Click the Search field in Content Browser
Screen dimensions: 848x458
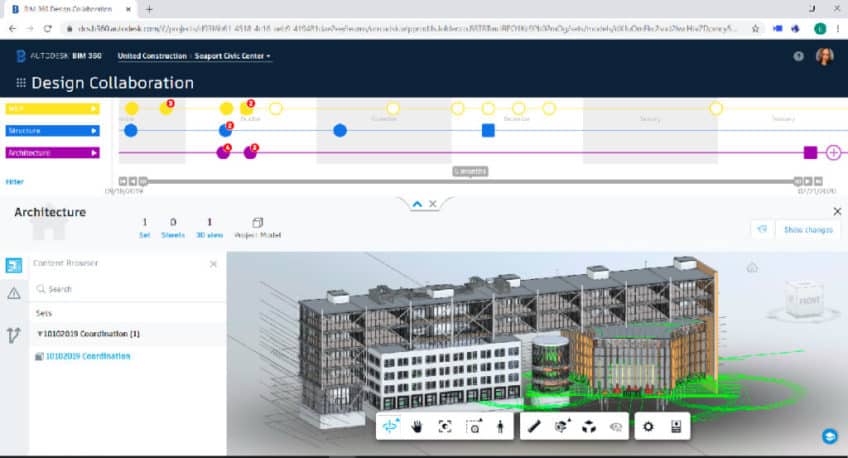point(127,289)
